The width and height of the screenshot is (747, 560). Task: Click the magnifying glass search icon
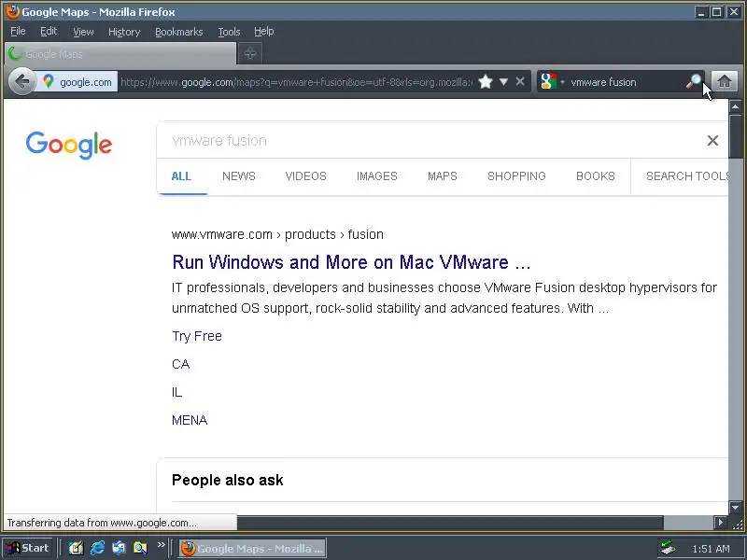click(x=694, y=82)
